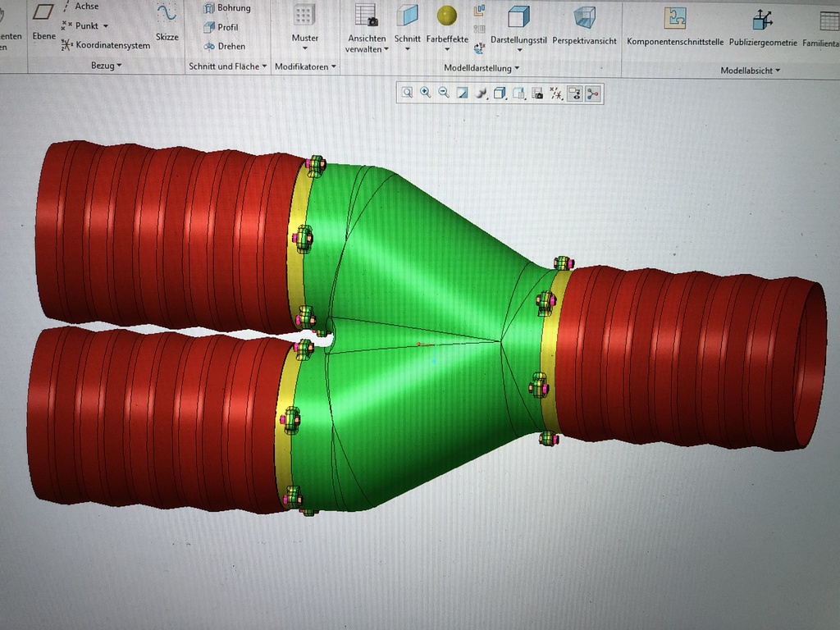The width and height of the screenshot is (840, 630).
Task: Click top small icon beside Farbeffekte
Action: click(479, 10)
